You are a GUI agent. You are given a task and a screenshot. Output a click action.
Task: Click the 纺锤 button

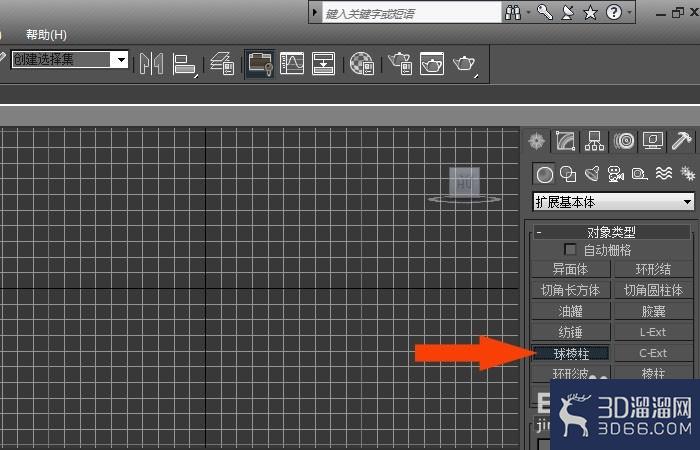571,332
